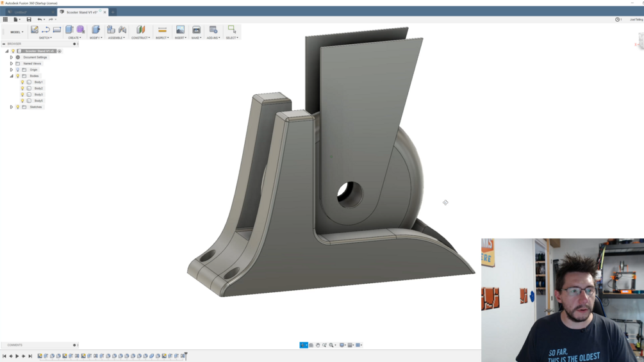This screenshot has width=644, height=362.
Task: Click the Look At icon in navigation bar
Action: [311, 345]
